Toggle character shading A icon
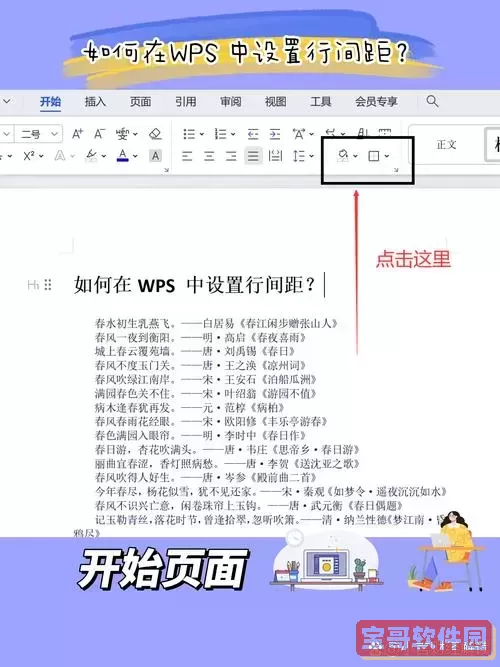The width and height of the screenshot is (500, 667). (155, 156)
